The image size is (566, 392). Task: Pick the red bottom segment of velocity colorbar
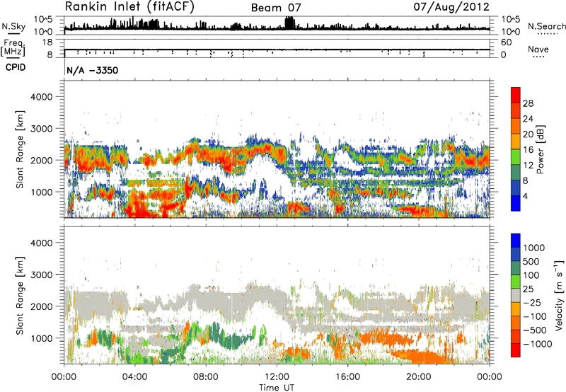(516, 350)
